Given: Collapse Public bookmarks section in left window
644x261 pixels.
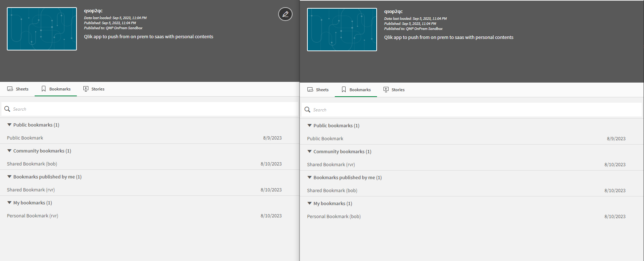Looking at the screenshot, I should pos(9,125).
